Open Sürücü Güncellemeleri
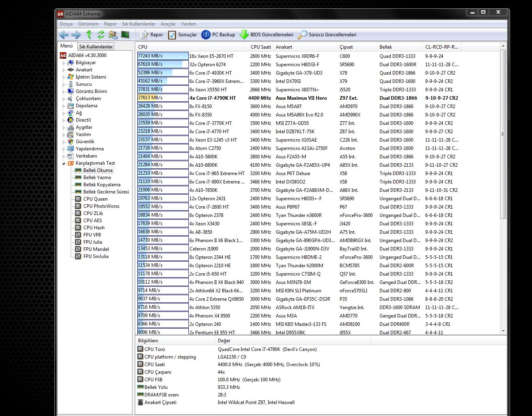The image size is (532, 416). pos(327,35)
